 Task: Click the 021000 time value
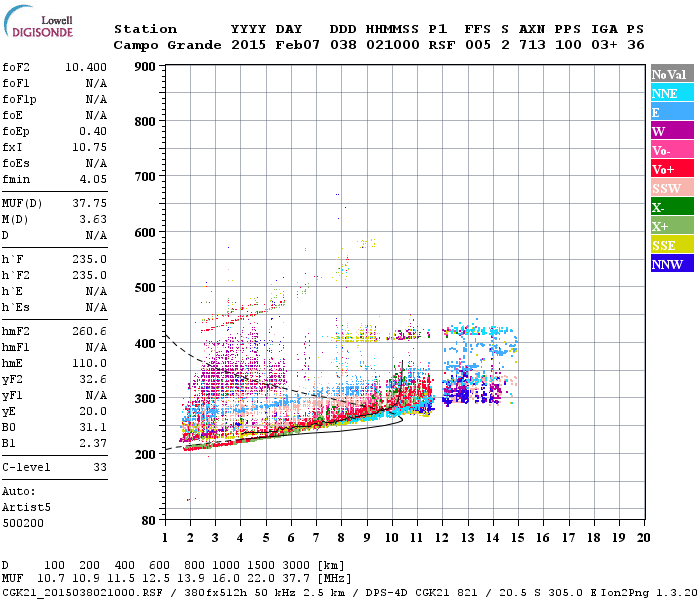pyautogui.click(x=393, y=45)
